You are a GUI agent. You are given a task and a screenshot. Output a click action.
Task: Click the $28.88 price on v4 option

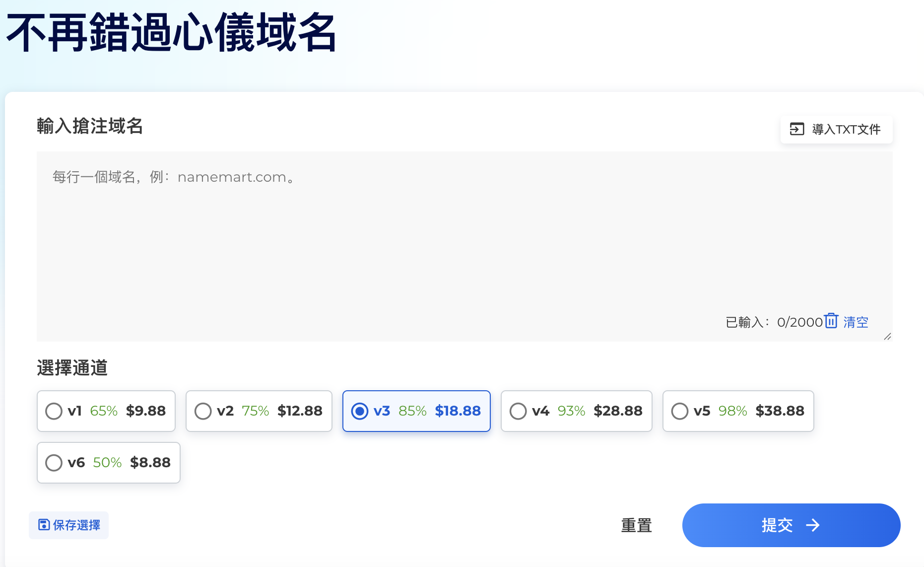[618, 411]
